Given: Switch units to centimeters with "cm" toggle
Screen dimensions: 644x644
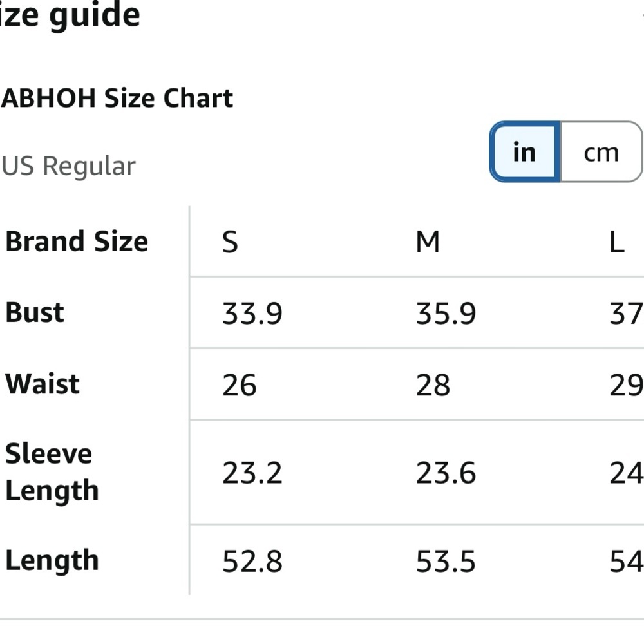Looking at the screenshot, I should click(601, 151).
